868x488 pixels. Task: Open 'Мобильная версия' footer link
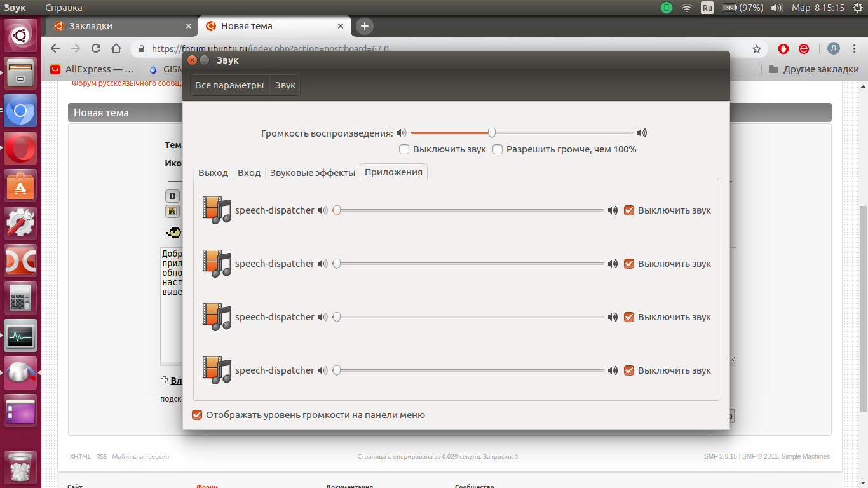(140, 456)
